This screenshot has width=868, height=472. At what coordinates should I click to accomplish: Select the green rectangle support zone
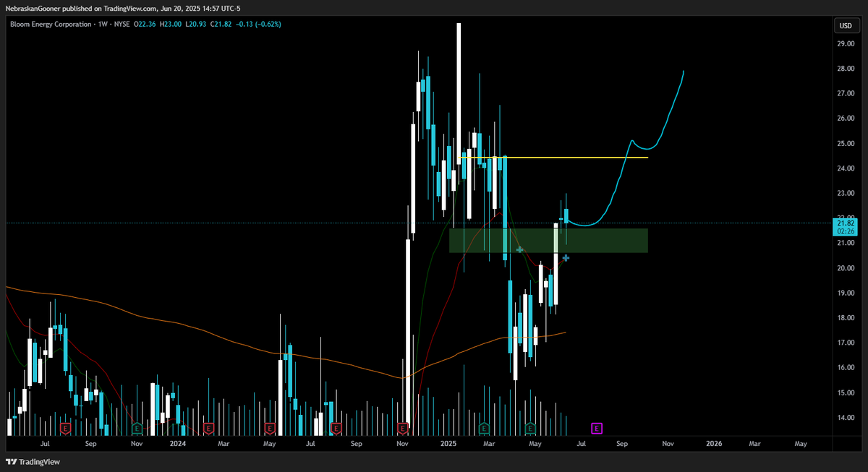548,241
